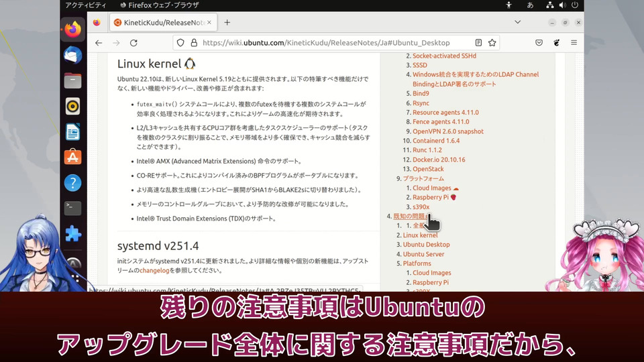The height and width of the screenshot is (362, 644).
Task: Jump to Runc 1.1.2 entry
Action: pos(427,150)
